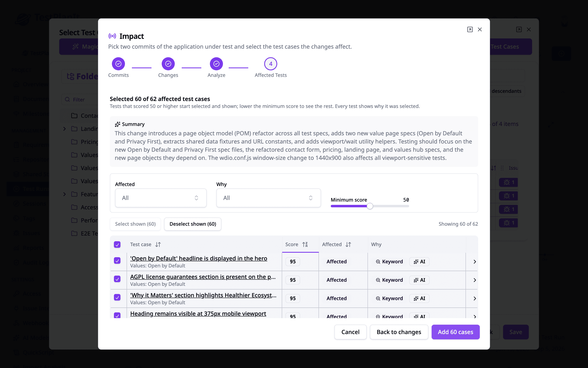Uncheck the 'Open by Default' headline test case

(117, 261)
